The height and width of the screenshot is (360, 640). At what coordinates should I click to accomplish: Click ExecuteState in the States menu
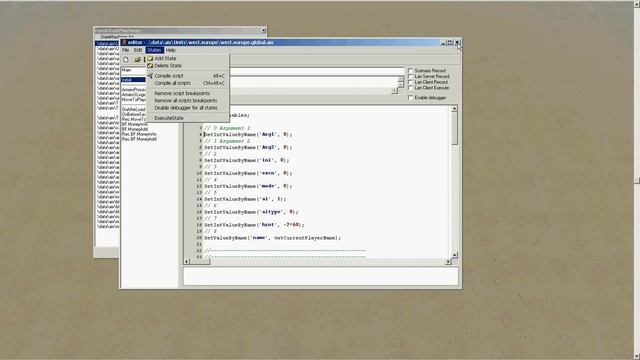tap(188, 118)
